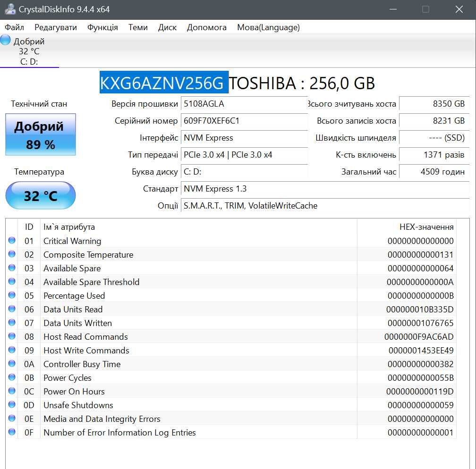Click the 32 °C temperature button
476x469 pixels.
(x=41, y=195)
